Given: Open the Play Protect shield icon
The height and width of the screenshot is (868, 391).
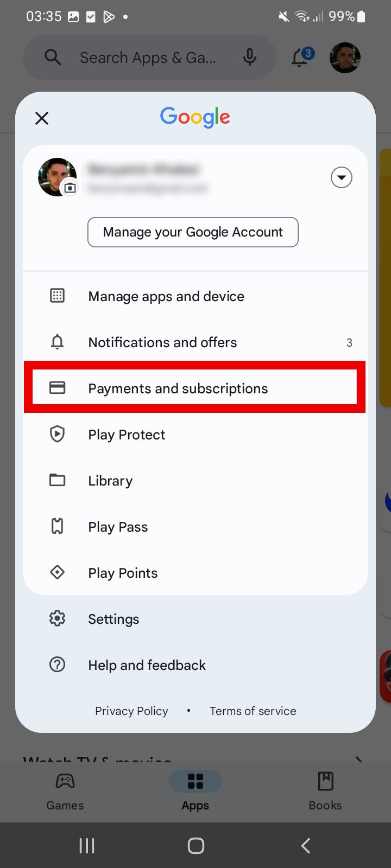Looking at the screenshot, I should [57, 434].
